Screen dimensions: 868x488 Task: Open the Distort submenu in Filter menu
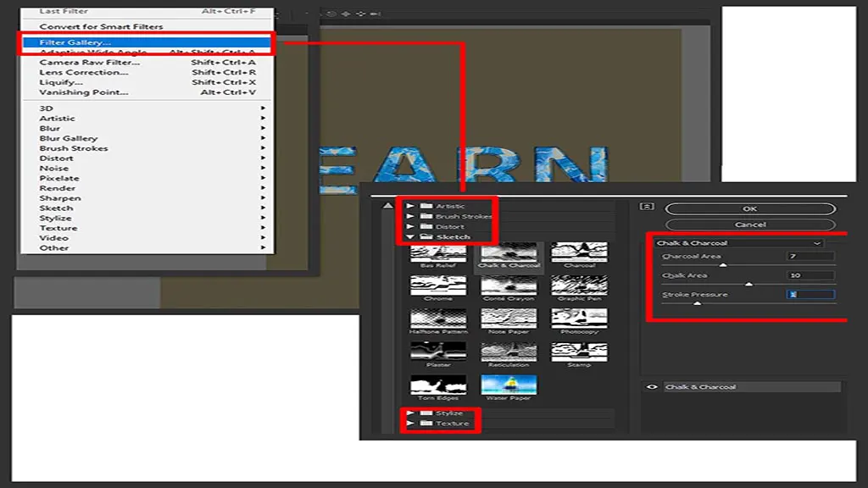coord(147,158)
